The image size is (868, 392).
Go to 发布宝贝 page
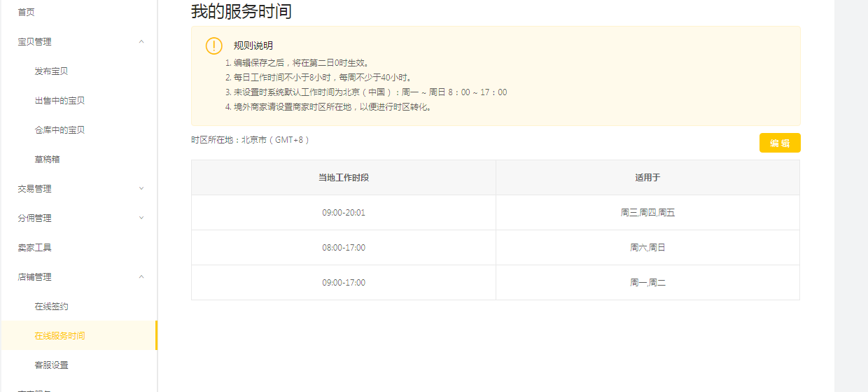coord(51,71)
